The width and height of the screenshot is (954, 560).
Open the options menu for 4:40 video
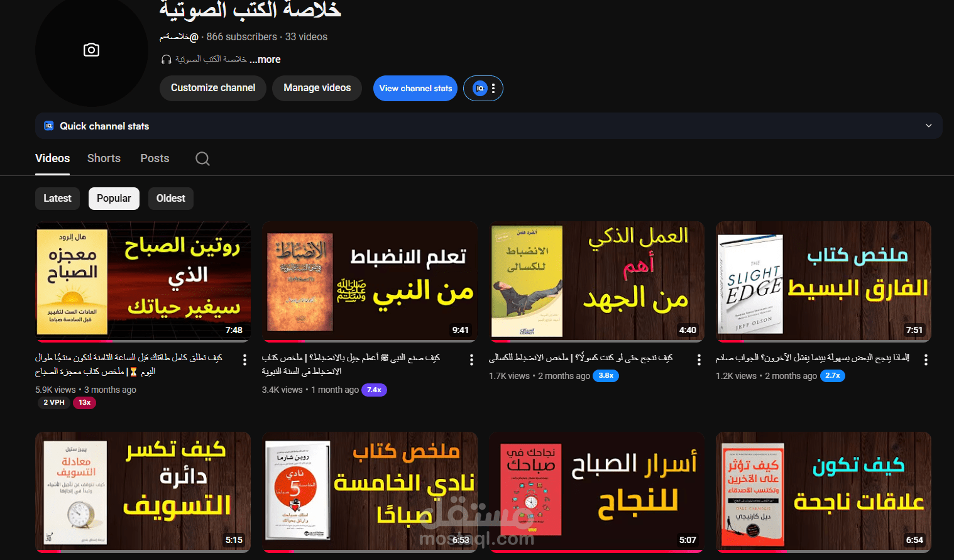(x=699, y=360)
